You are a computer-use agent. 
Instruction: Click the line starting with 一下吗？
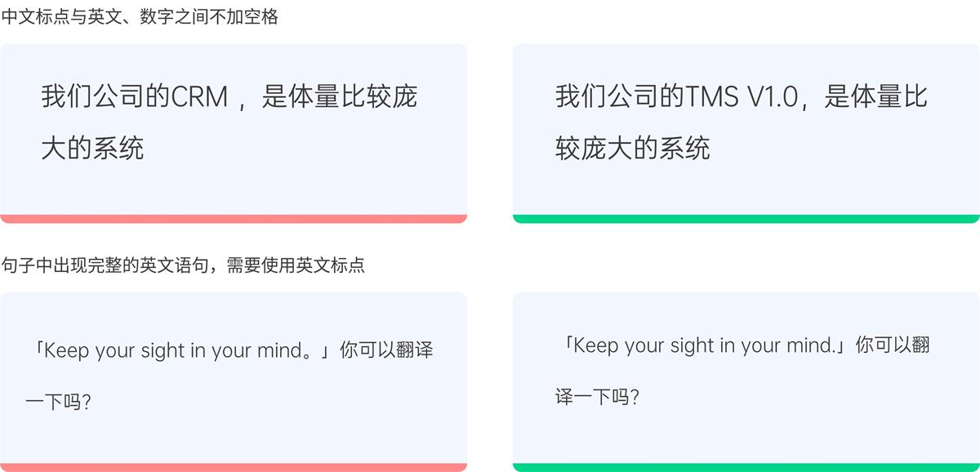[x=58, y=402]
